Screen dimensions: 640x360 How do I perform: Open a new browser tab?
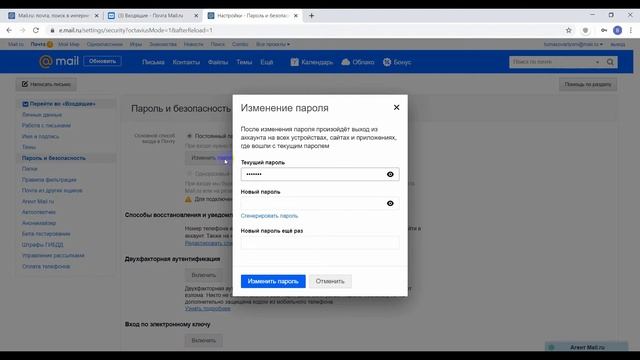point(311,16)
